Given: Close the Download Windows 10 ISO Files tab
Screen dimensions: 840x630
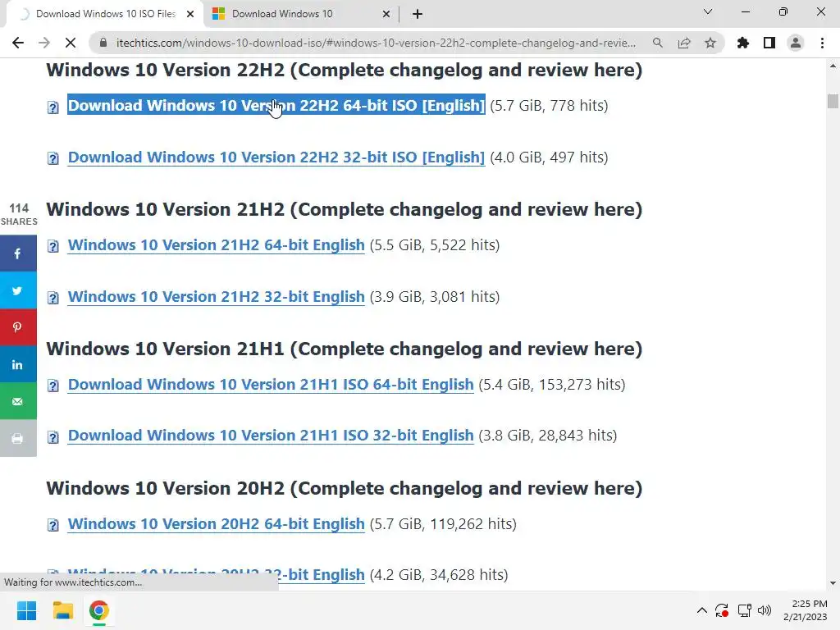Looking at the screenshot, I should (x=190, y=14).
